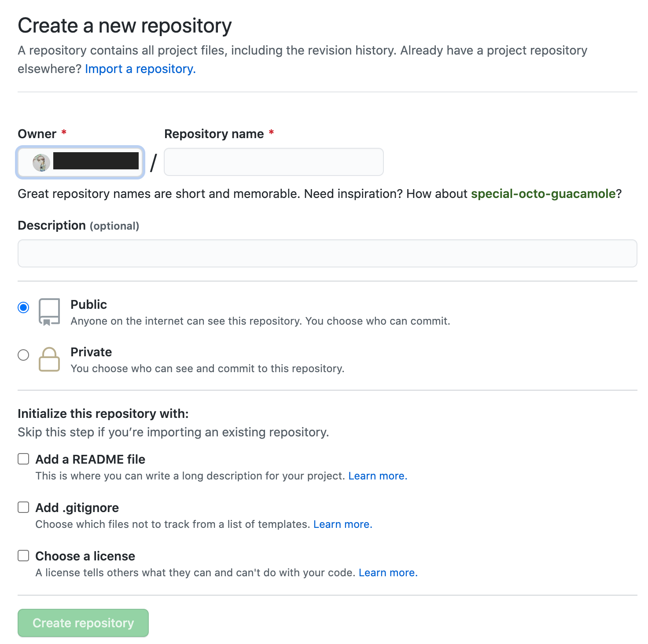Tick the Choose a license checkbox
The width and height of the screenshot is (648, 644).
pos(23,556)
